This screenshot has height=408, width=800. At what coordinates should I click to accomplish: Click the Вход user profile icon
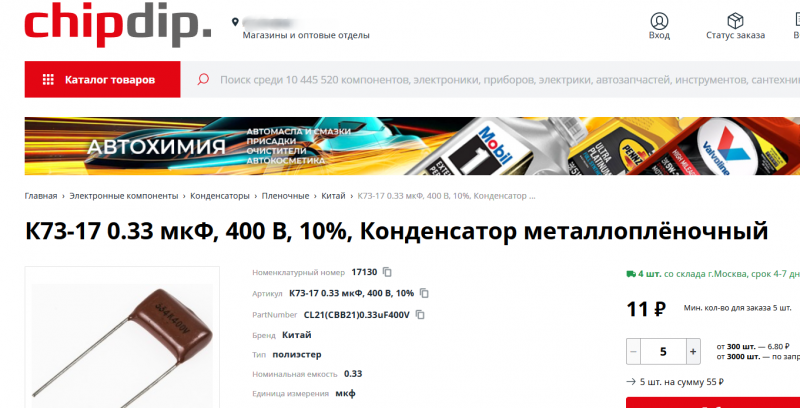[x=659, y=21]
